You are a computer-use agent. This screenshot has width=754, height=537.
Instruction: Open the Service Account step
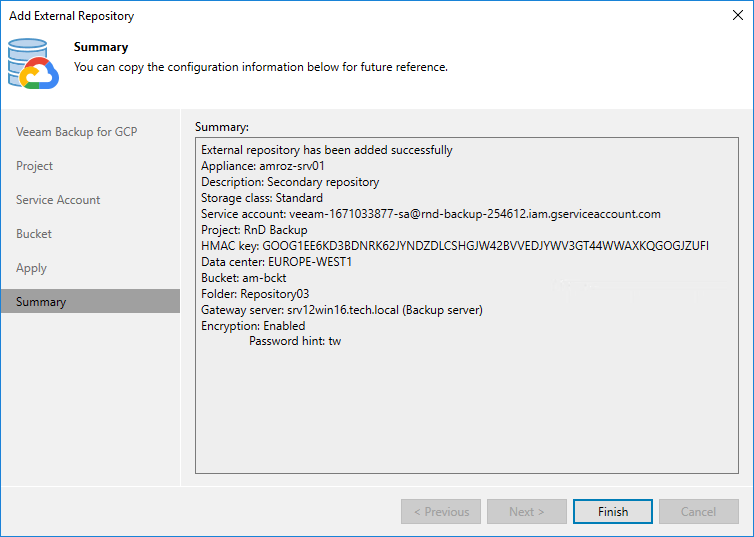pos(58,200)
